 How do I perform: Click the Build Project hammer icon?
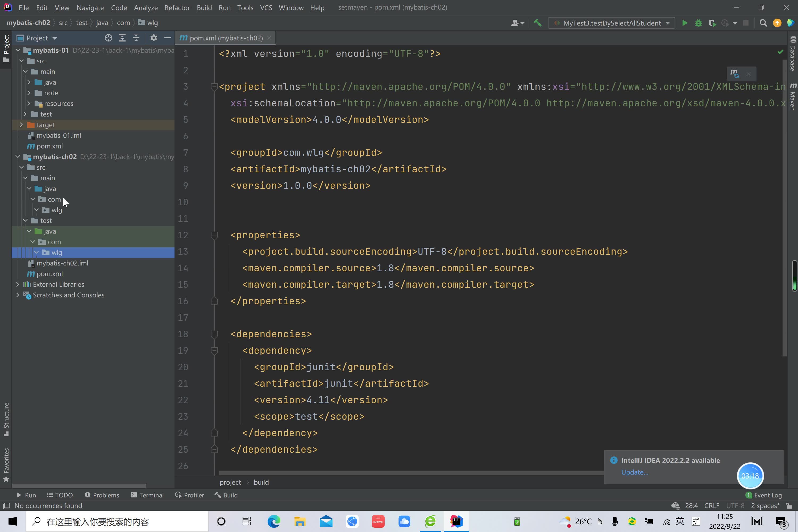click(x=537, y=23)
